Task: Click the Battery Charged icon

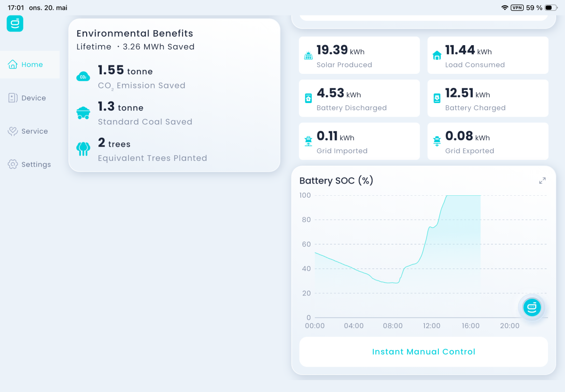Action: 437,98
